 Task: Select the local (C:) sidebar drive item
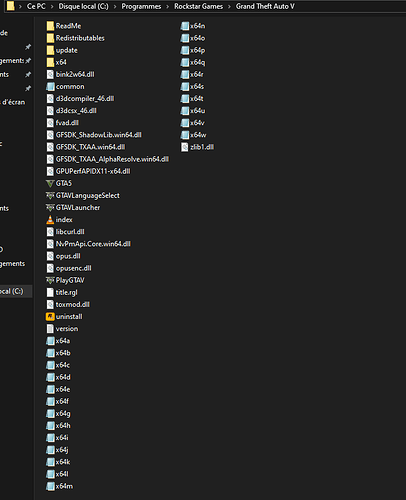tap(16, 291)
